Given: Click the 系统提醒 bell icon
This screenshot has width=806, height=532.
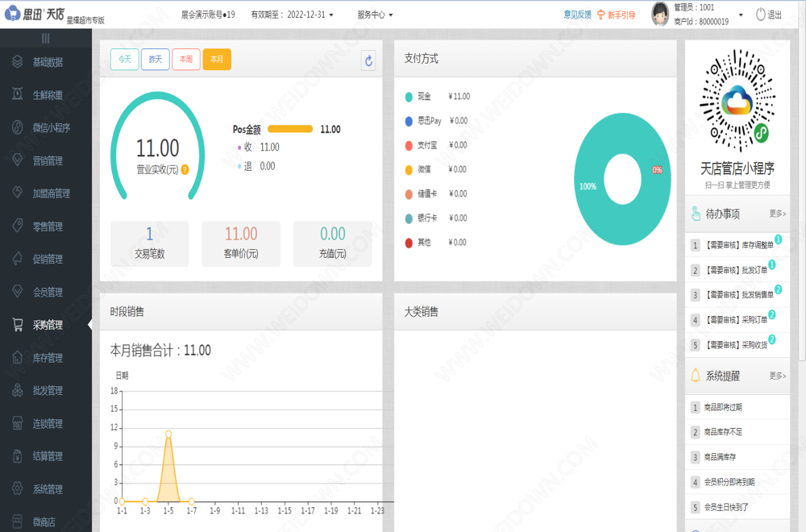Looking at the screenshot, I should tap(696, 376).
